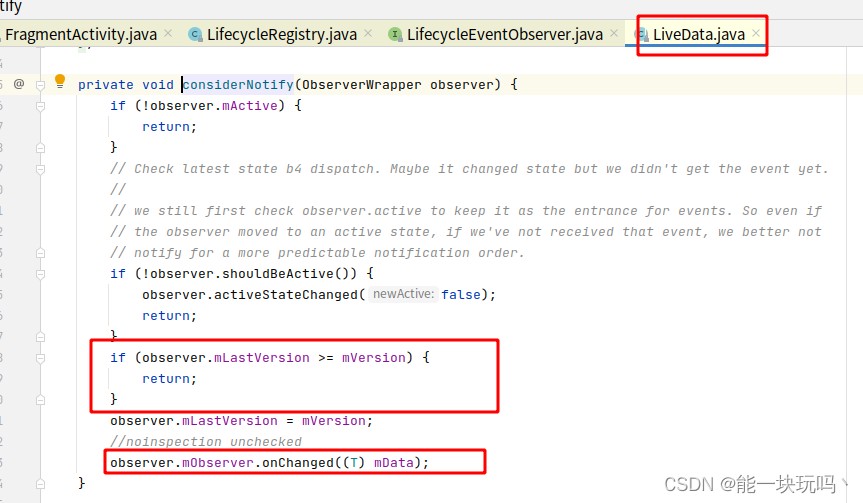
Task: Close the LifecycleRegistry.java tab
Action: [368, 34]
